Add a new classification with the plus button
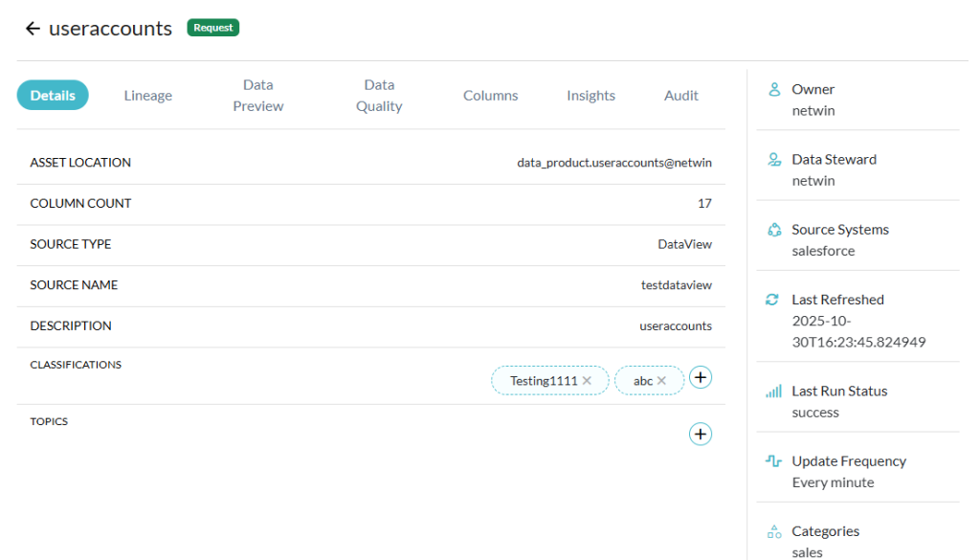The image size is (980, 560). 701,377
